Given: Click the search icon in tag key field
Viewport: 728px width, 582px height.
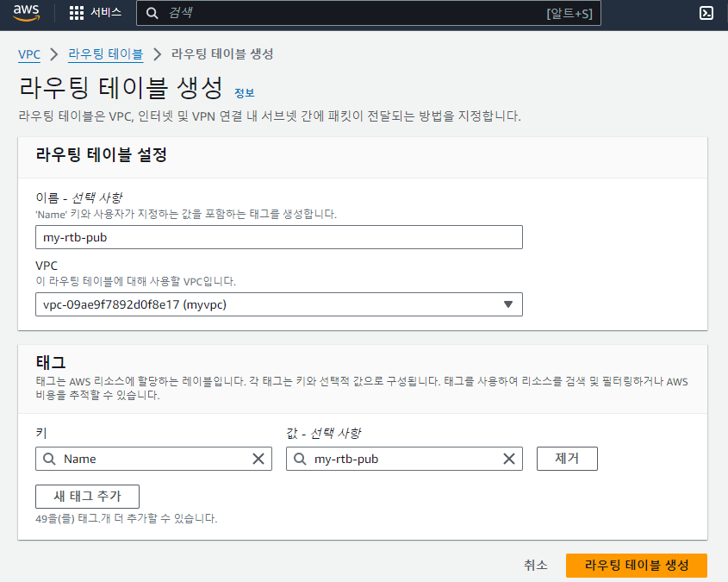Looking at the screenshot, I should tap(49, 459).
